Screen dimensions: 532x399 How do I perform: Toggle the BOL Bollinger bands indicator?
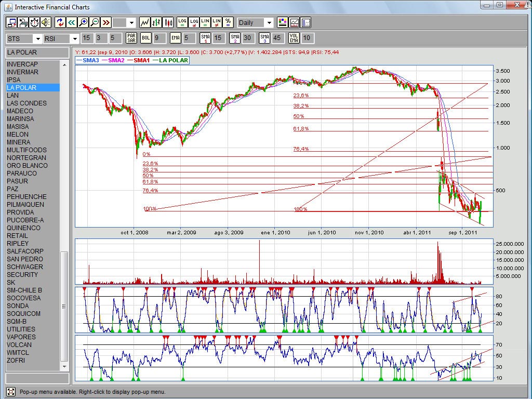click(146, 38)
